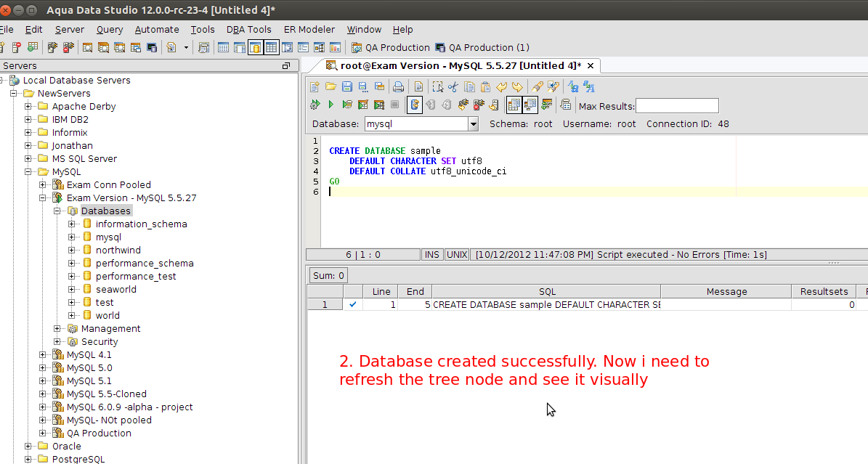Click the Format SQL brush icon
The height and width of the screenshot is (464, 868).
537,87
